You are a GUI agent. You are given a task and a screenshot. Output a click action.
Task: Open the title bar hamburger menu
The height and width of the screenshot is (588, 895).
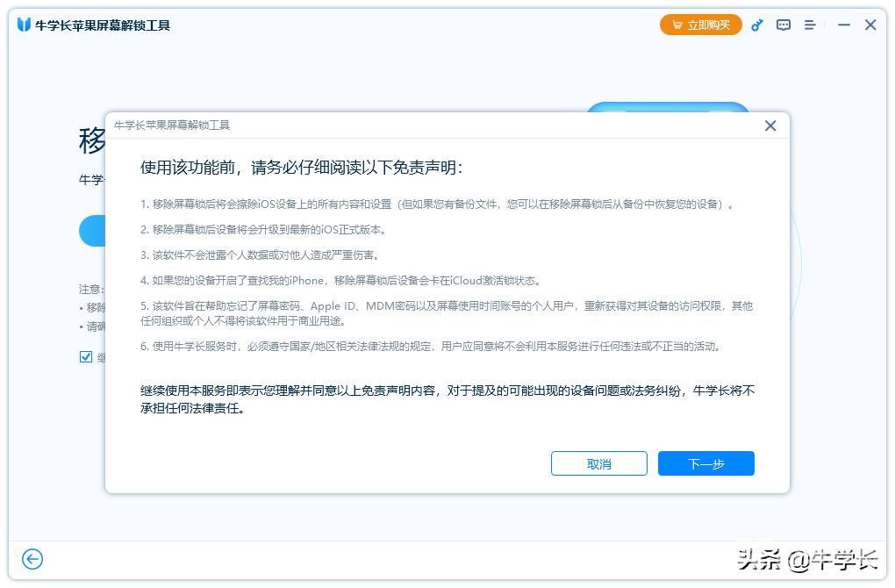pyautogui.click(x=810, y=25)
